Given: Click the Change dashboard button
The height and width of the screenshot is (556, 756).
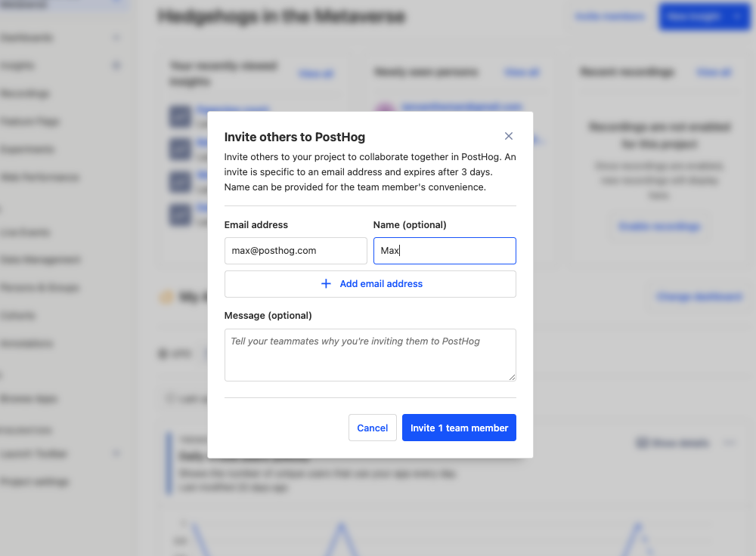Looking at the screenshot, I should [x=699, y=297].
